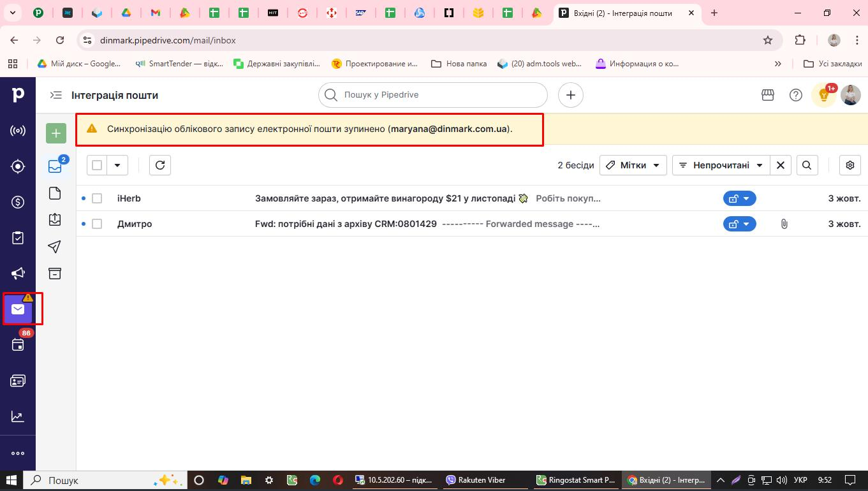Toggle select-all conversations checkbox
Viewport: 868px width, 491px height.
point(97,165)
